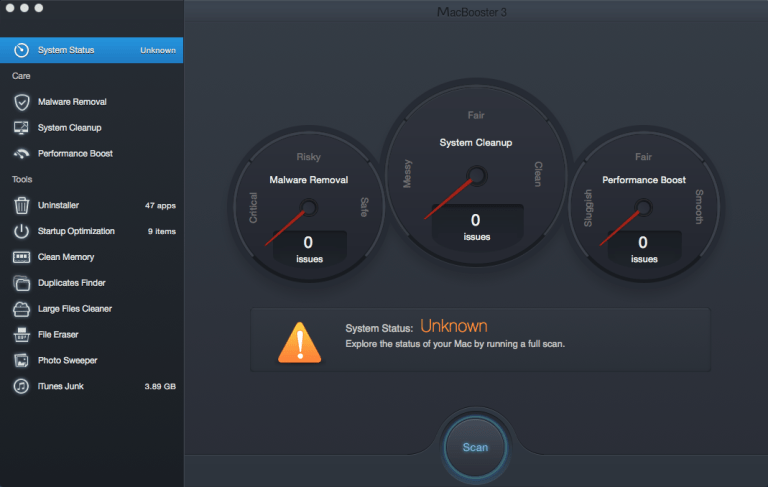Click the System Status clock icon
Image resolution: width=768 pixels, height=487 pixels.
(22, 50)
